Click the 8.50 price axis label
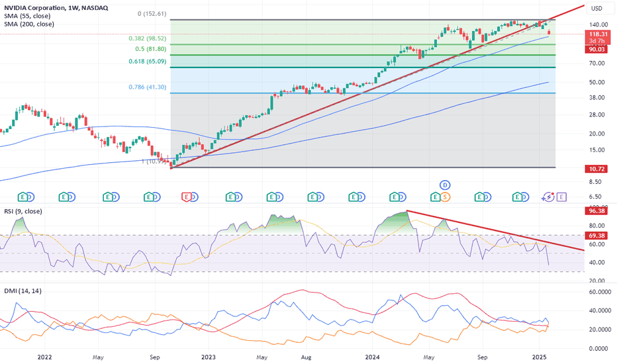The image size is (617, 364). pos(595,182)
